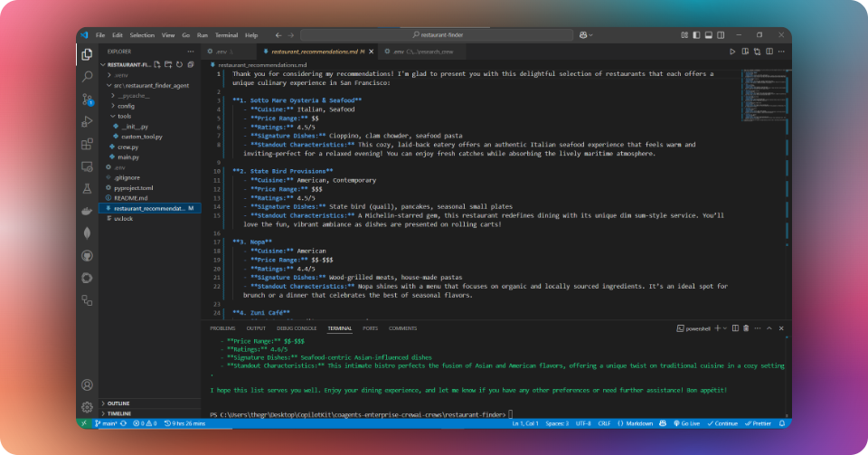
Task: Open the Run and Debug view
Action: [x=87, y=121]
